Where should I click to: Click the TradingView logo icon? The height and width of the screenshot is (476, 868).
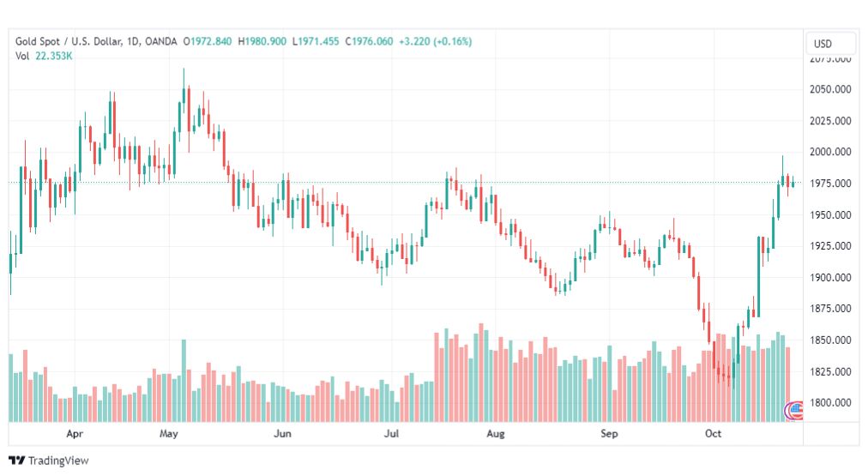[17, 461]
